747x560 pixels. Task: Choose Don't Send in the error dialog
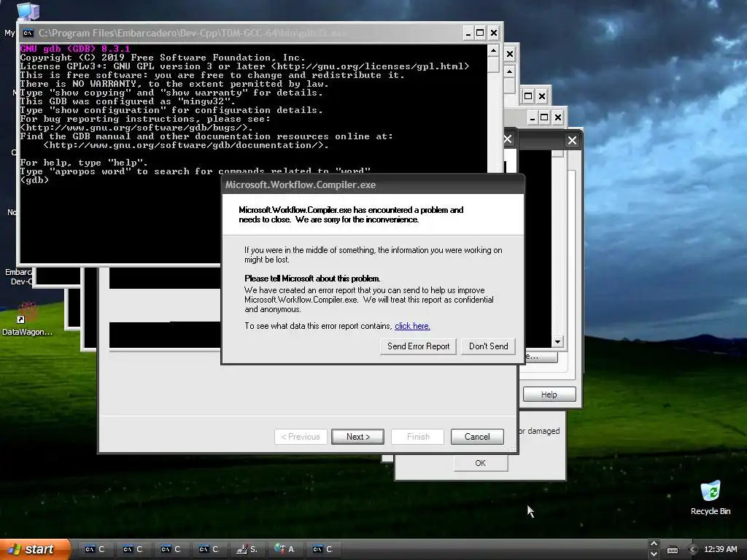(488, 346)
